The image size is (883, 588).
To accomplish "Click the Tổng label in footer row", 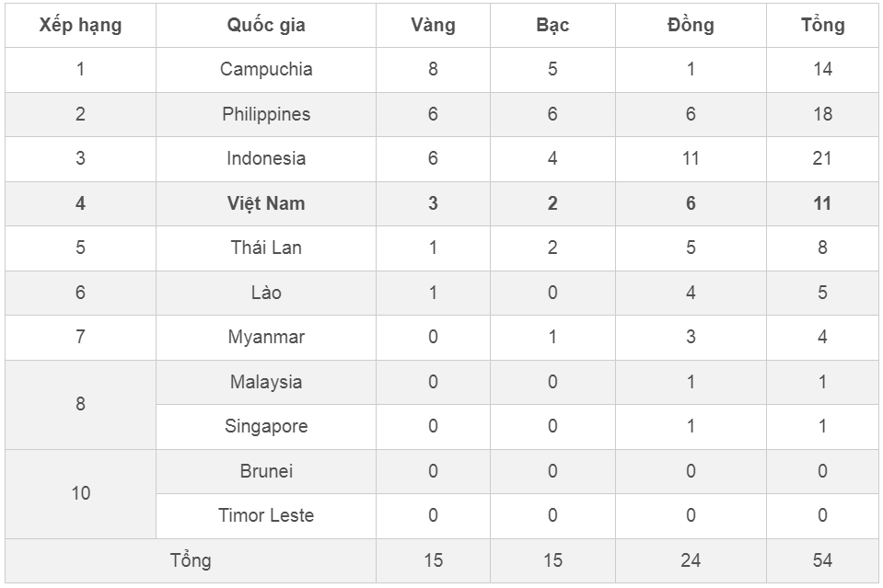I will (x=191, y=560).
